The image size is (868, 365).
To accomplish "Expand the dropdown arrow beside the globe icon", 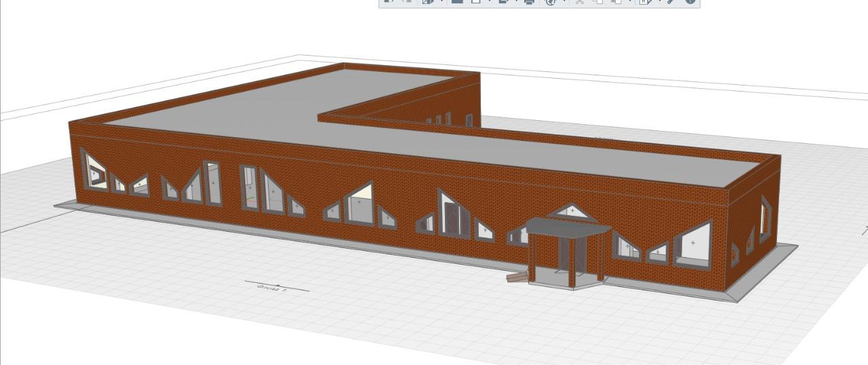I will [564, 2].
